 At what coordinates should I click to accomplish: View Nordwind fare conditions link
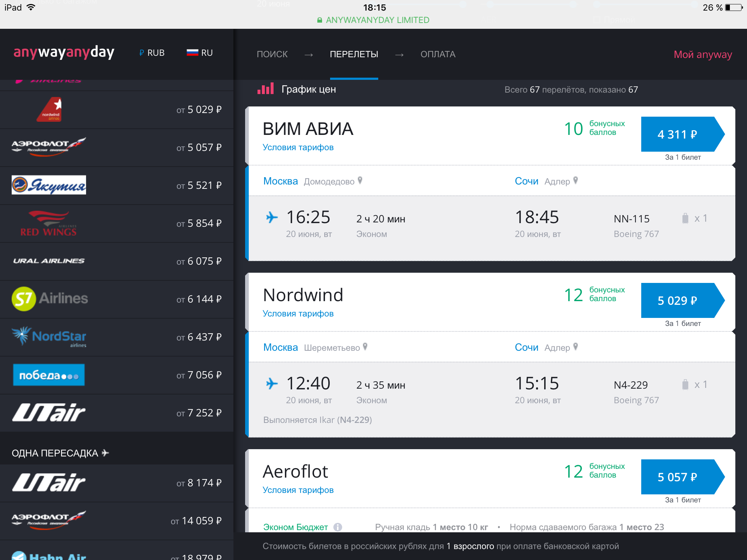tap(298, 314)
